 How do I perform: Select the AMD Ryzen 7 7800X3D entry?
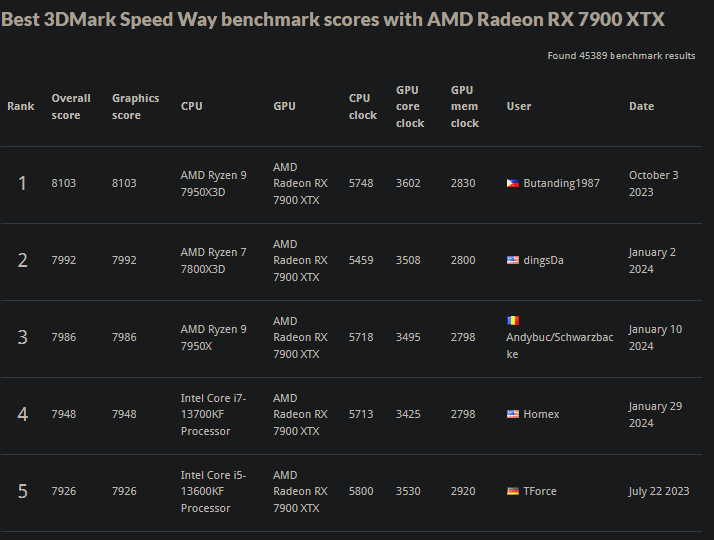[x=213, y=260]
